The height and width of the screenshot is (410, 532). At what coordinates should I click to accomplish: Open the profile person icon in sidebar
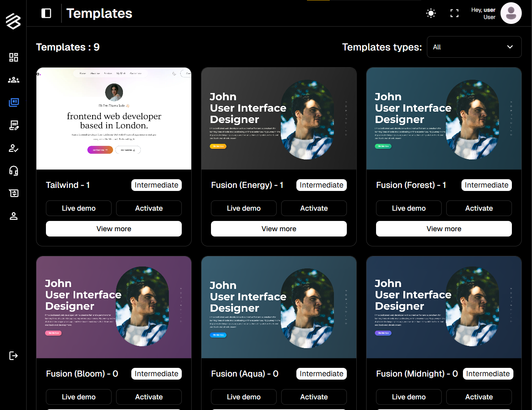click(x=14, y=216)
